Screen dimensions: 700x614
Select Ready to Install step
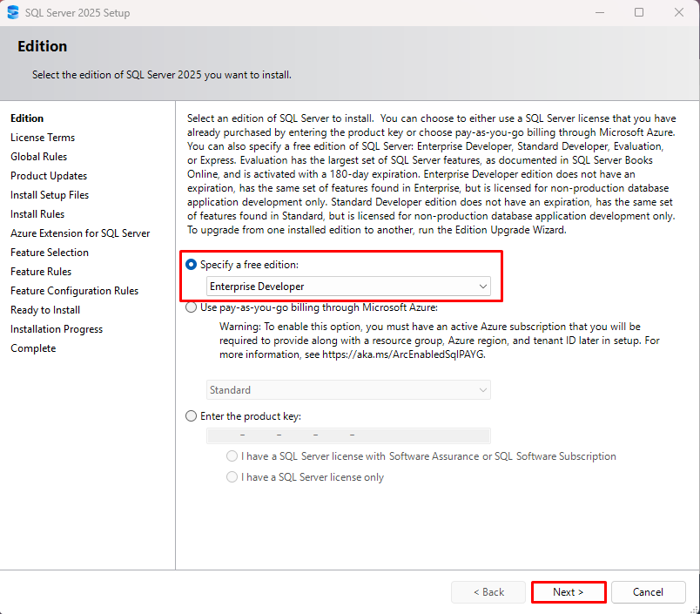click(x=45, y=310)
